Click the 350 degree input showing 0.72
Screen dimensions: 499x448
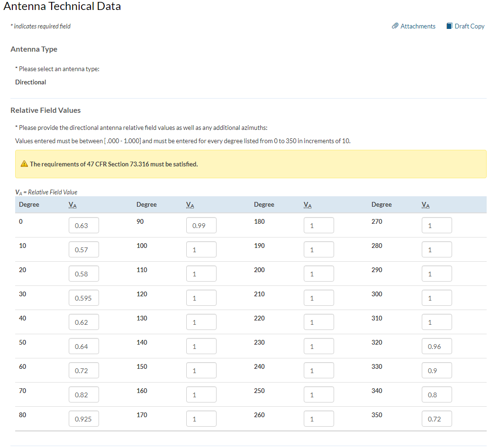(x=436, y=419)
